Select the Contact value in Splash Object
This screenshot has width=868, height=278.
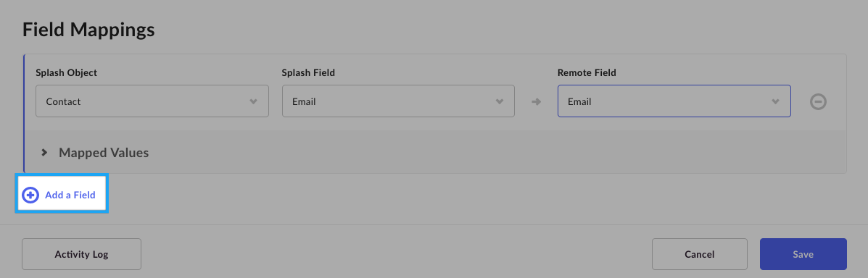pos(63,101)
